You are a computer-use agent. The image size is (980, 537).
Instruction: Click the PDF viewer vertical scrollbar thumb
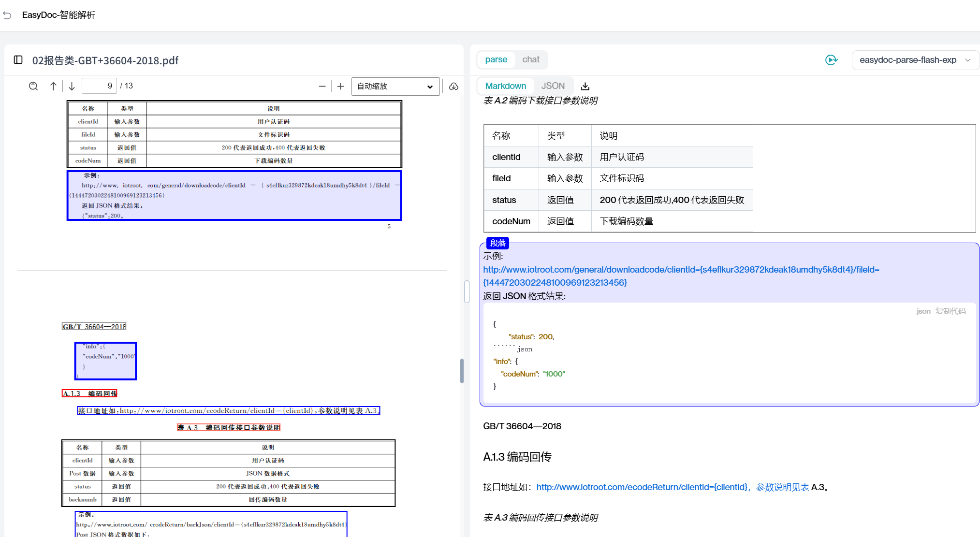tap(462, 370)
